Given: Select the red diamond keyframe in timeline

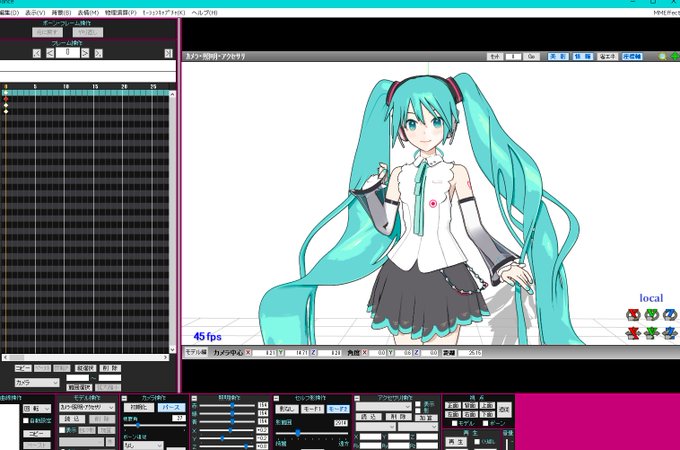Looking at the screenshot, I should 6,99.
